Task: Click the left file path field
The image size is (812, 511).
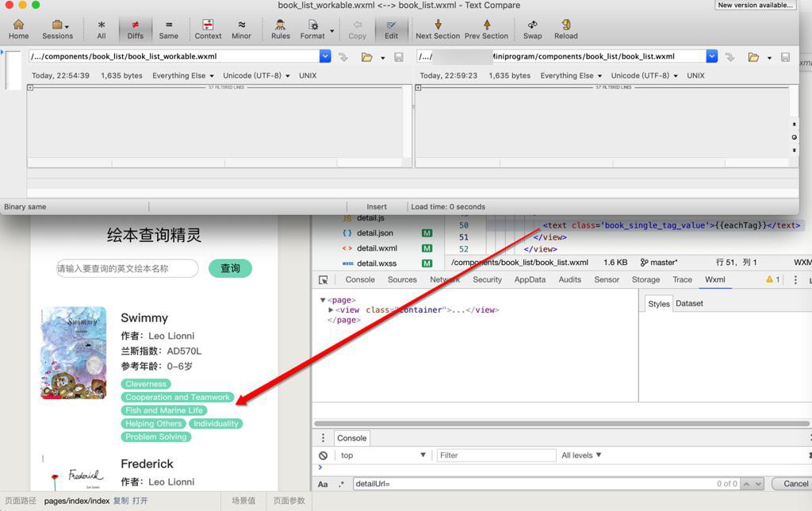Action: [174, 56]
